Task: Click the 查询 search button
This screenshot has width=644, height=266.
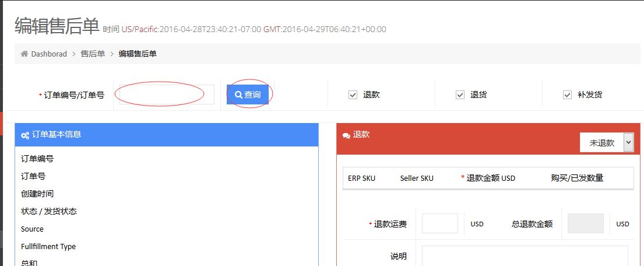Action: pyautogui.click(x=248, y=94)
